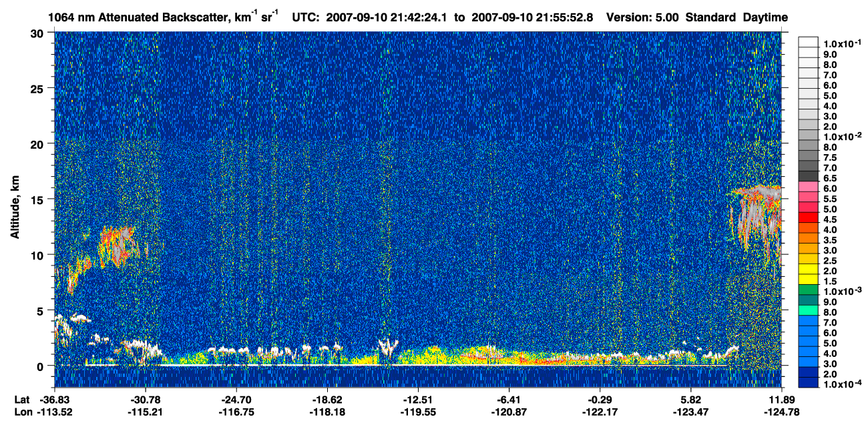868x445 pixels.
Task: Click longitude value -113.52
Action: click(x=54, y=412)
